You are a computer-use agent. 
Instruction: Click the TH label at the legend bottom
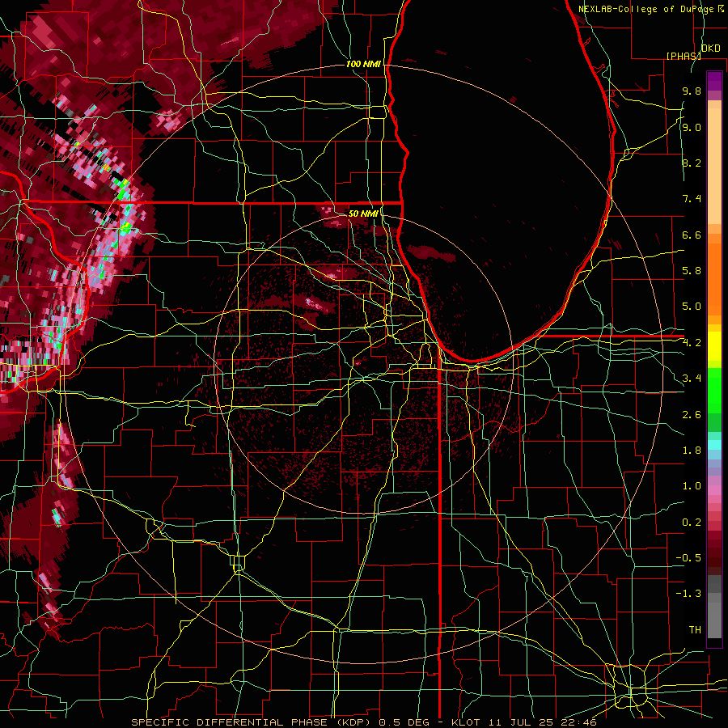695,630
